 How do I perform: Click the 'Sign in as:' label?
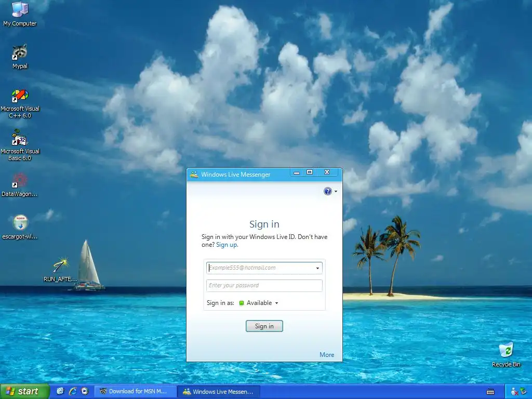coord(220,303)
